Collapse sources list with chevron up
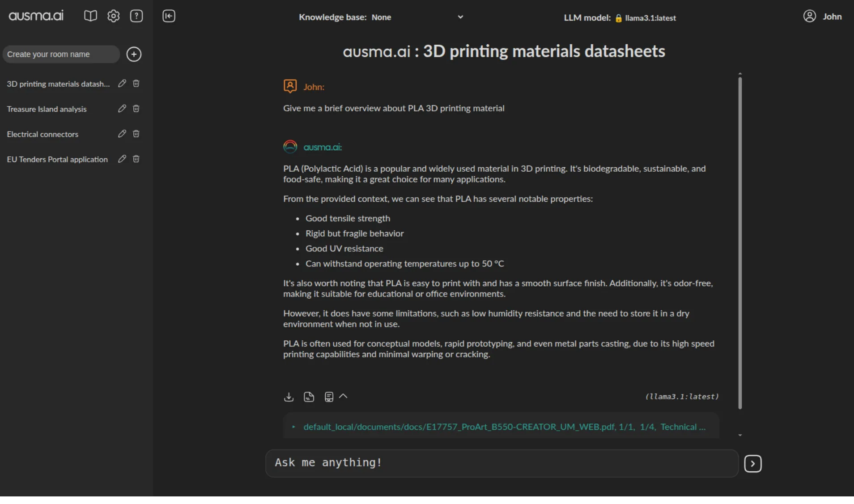 (x=343, y=396)
